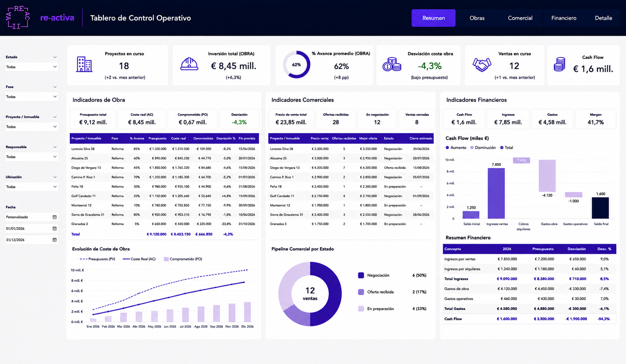Sort obra table by % Avance column
The image size is (626, 364).
137,138
